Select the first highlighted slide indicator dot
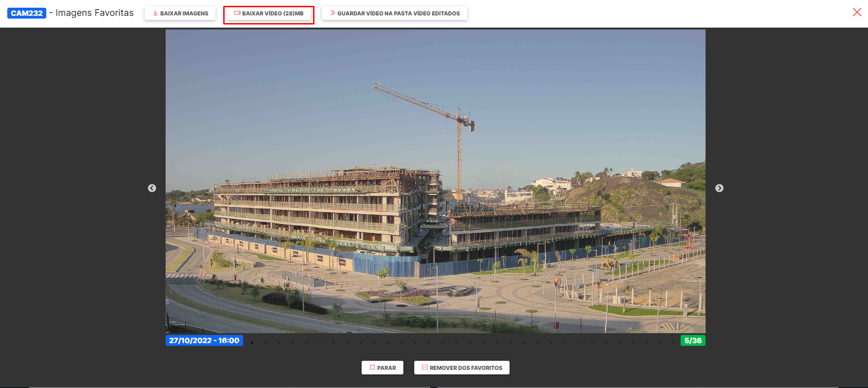Screen dimensions: 868x388 pos(252,343)
